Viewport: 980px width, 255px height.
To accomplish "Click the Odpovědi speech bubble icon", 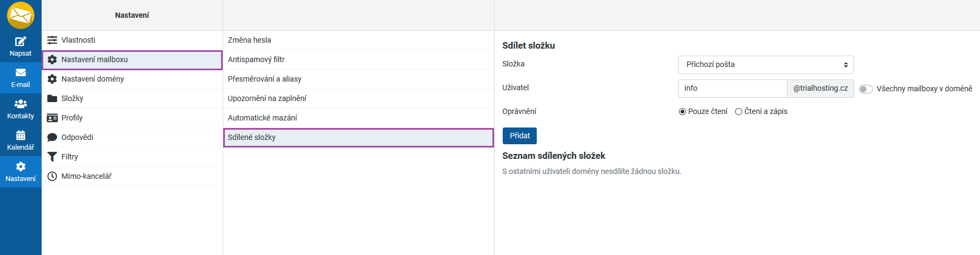I will (x=52, y=137).
